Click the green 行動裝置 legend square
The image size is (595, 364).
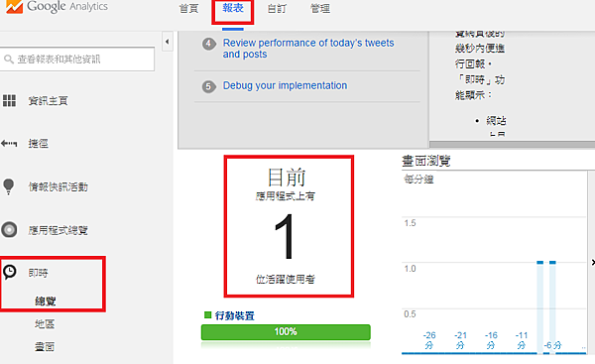[x=207, y=314]
